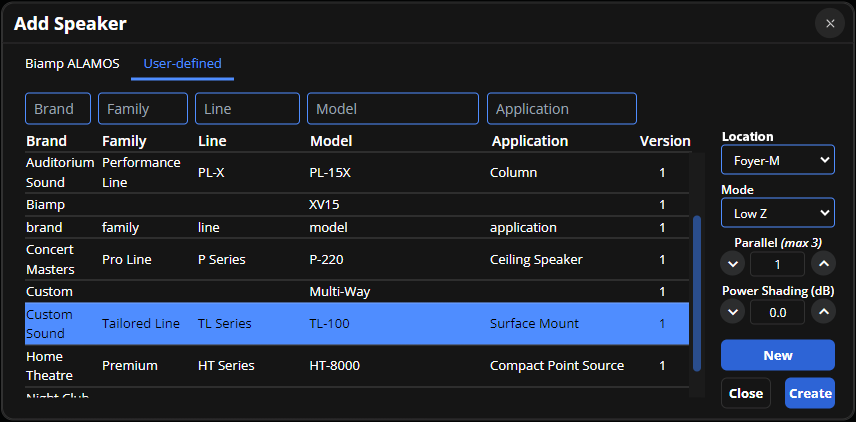This screenshot has width=856, height=422.
Task: Focus the Brand filter field
Action: click(x=58, y=108)
